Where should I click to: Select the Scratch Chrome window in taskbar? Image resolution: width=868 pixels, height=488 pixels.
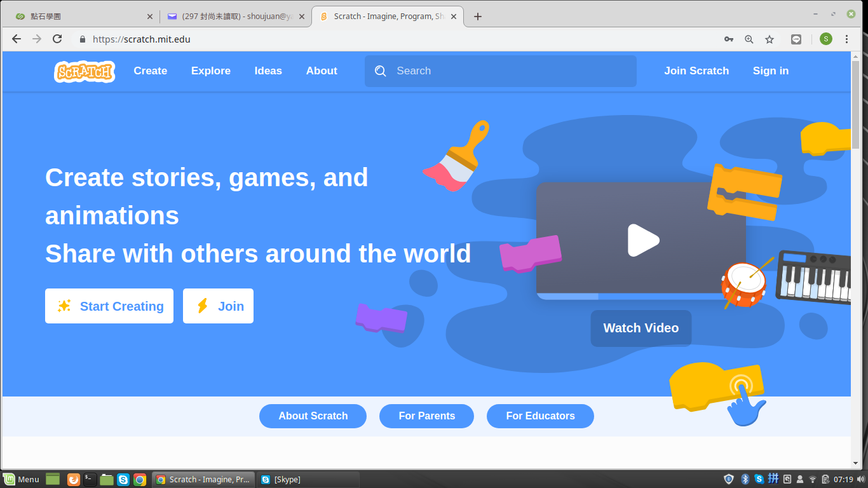pos(203,480)
